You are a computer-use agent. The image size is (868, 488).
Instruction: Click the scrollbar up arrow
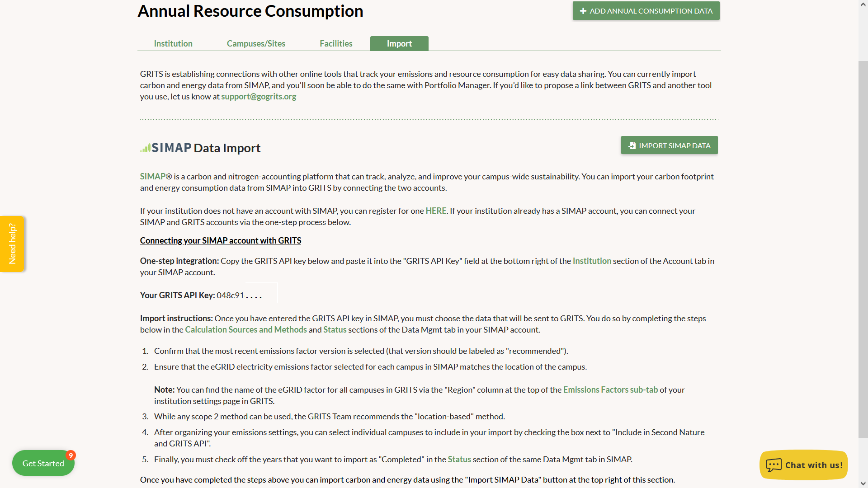pos(863,4)
